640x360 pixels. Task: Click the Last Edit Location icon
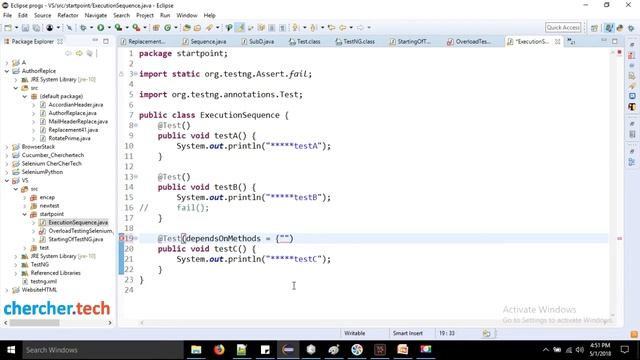tap(331, 28)
